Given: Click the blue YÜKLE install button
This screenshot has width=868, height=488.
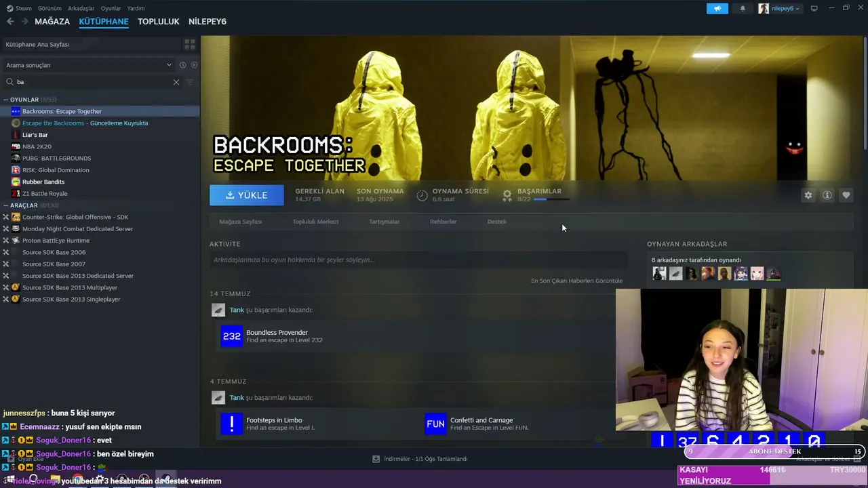Looking at the screenshot, I should [247, 195].
